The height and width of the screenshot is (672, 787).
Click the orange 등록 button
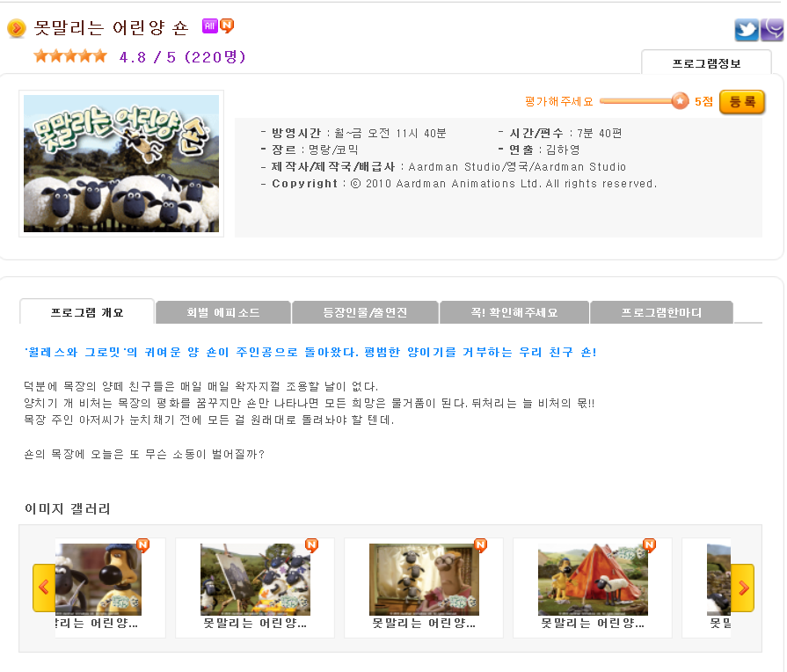coord(742,102)
